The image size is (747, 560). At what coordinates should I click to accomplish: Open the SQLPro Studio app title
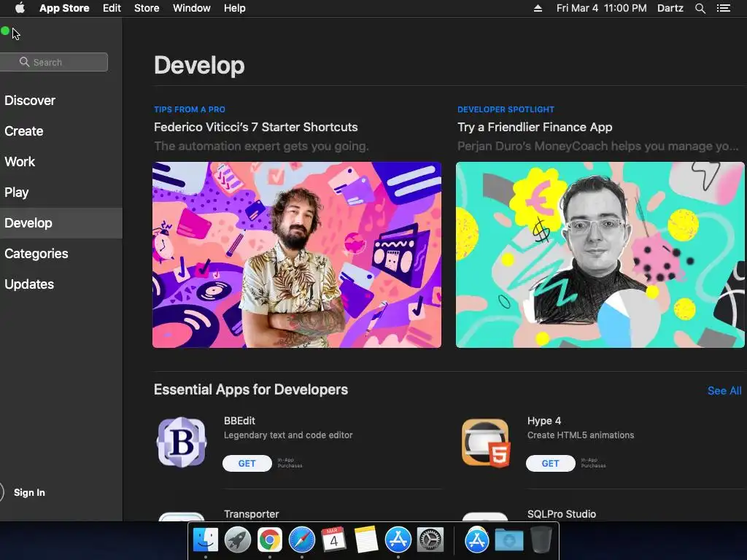(562, 514)
